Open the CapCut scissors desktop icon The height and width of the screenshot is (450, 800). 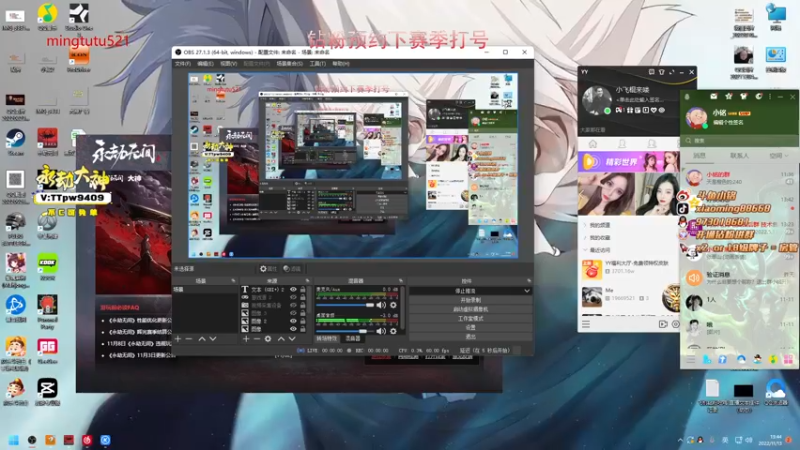pyautogui.click(x=47, y=391)
